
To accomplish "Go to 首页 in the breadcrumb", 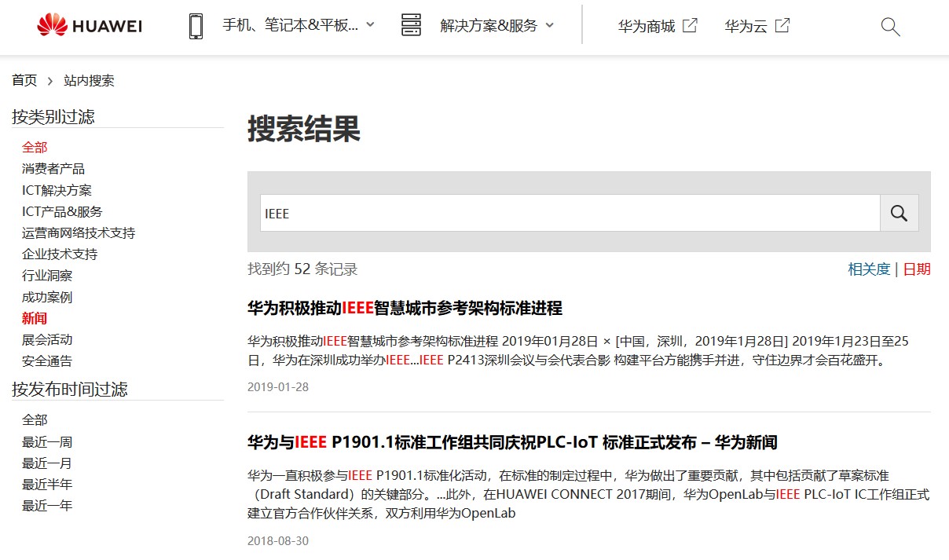I will point(24,80).
